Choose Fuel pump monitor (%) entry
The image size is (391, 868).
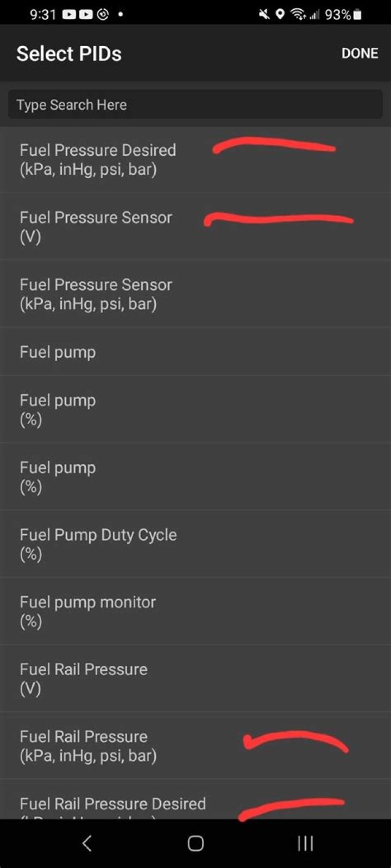click(87, 611)
